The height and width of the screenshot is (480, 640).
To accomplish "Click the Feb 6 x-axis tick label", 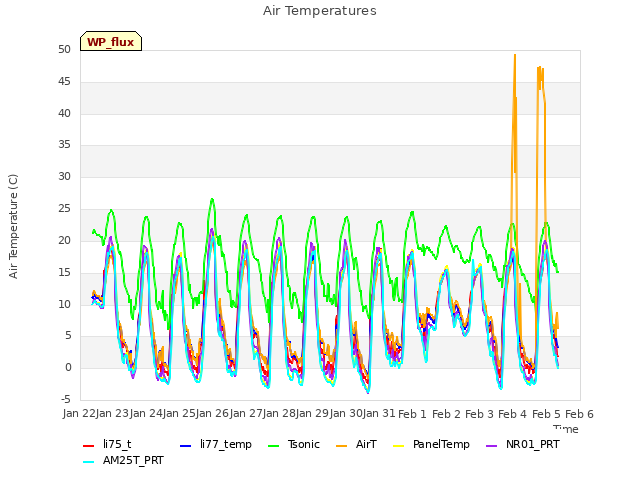I will tap(579, 414).
